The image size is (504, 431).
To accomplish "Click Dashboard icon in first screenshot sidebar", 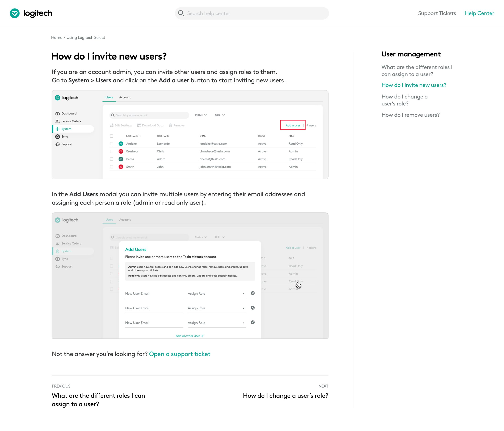I will 58,114.
